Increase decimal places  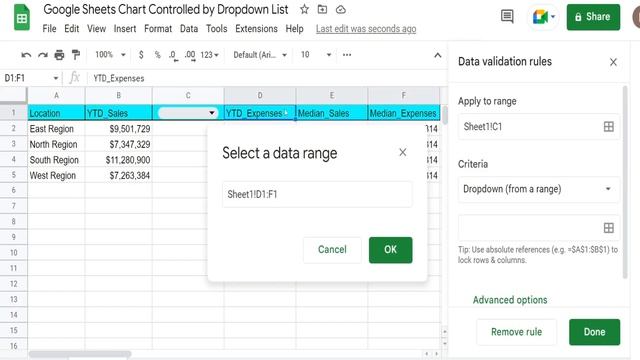click(x=190, y=55)
